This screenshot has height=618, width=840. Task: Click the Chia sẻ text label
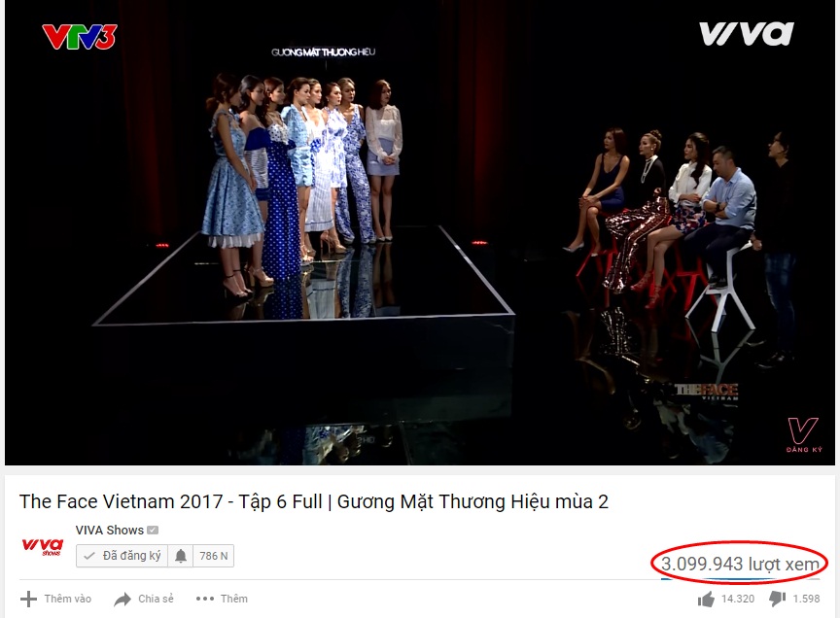coord(156,599)
